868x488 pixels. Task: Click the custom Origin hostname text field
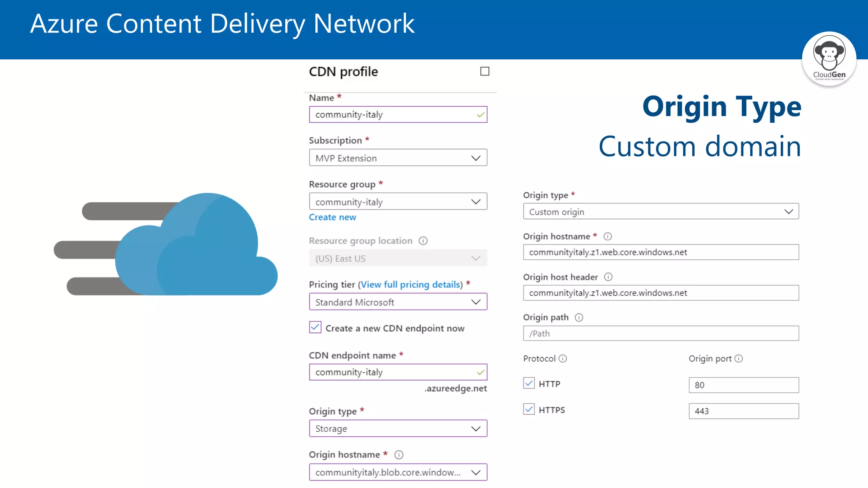[661, 252]
